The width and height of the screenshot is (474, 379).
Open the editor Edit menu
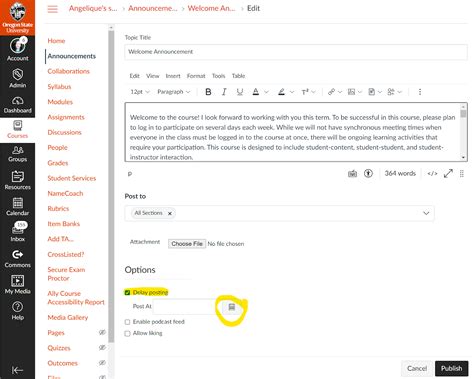[135, 76]
